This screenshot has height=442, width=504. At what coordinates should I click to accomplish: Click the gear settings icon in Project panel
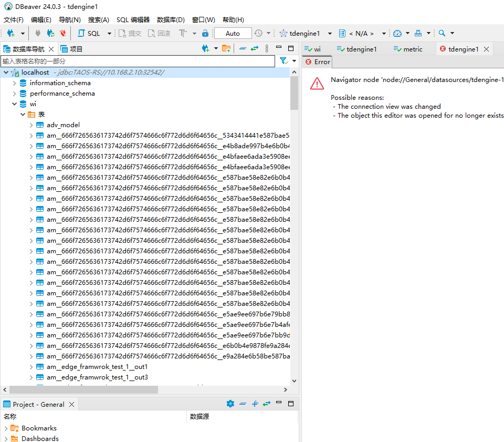230,404
